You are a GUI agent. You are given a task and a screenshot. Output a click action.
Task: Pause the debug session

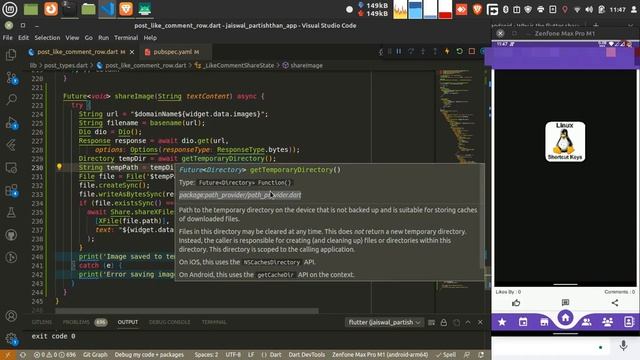click(398, 51)
